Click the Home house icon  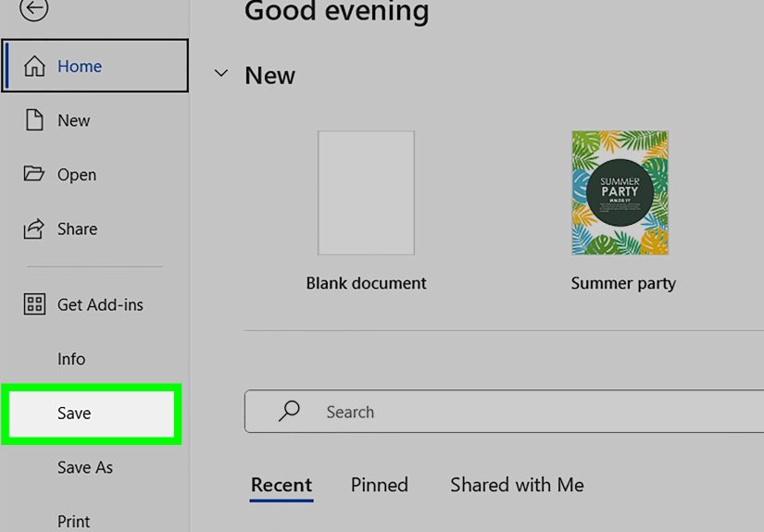click(x=34, y=66)
